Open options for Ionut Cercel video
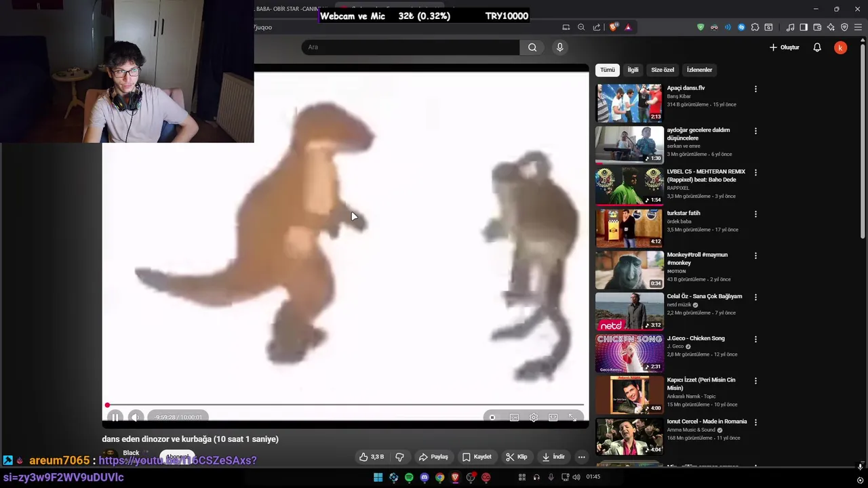868x488 pixels. 755,422
